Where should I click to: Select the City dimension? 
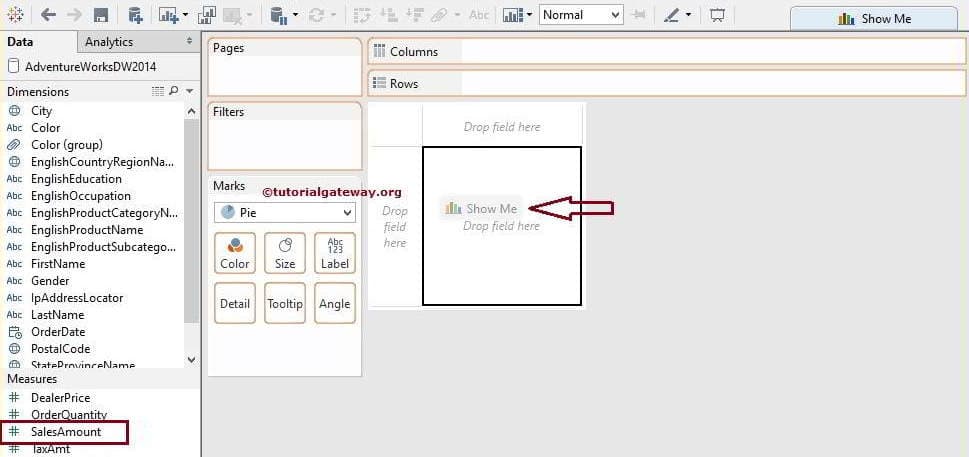(x=41, y=111)
